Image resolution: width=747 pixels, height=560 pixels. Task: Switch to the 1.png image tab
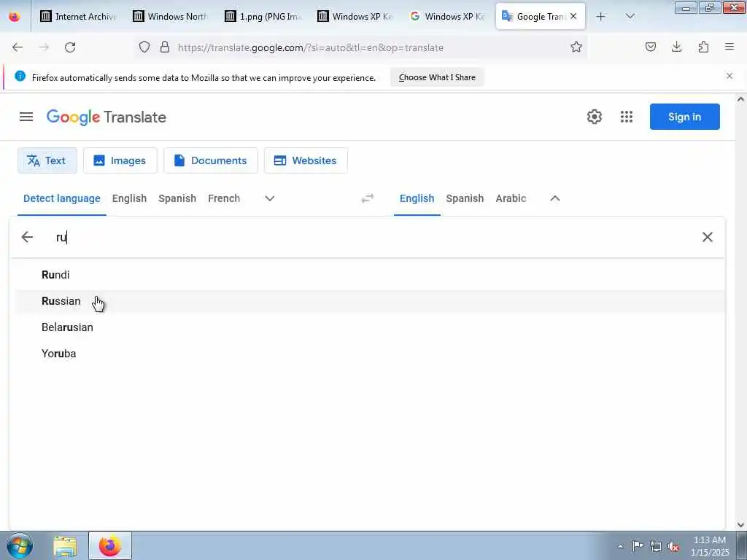coord(263,16)
